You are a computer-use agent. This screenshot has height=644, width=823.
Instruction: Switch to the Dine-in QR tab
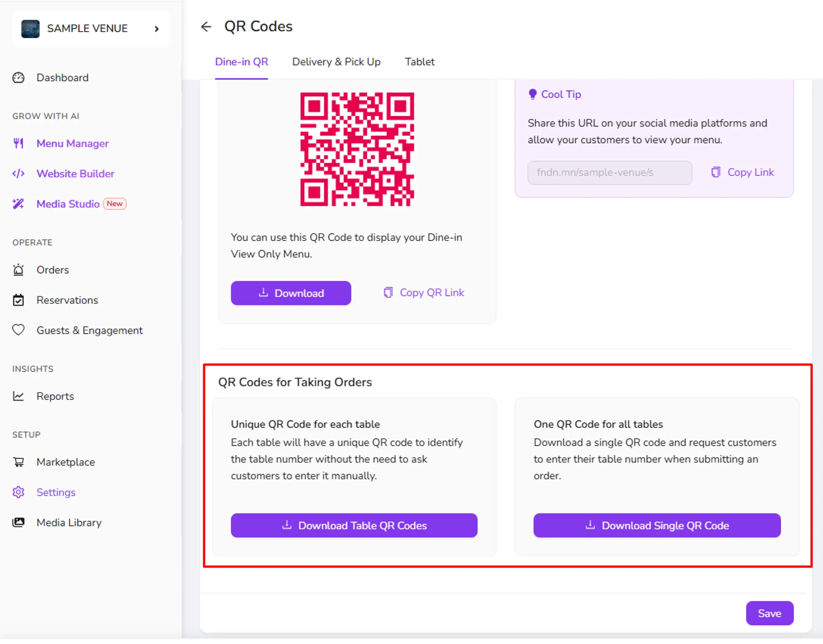click(241, 62)
